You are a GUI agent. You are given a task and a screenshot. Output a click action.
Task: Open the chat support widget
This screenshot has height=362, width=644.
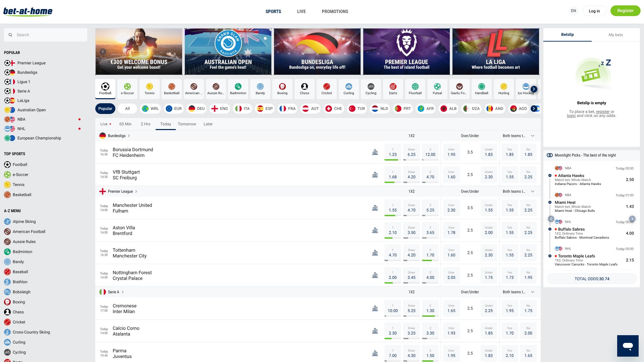tap(628, 346)
